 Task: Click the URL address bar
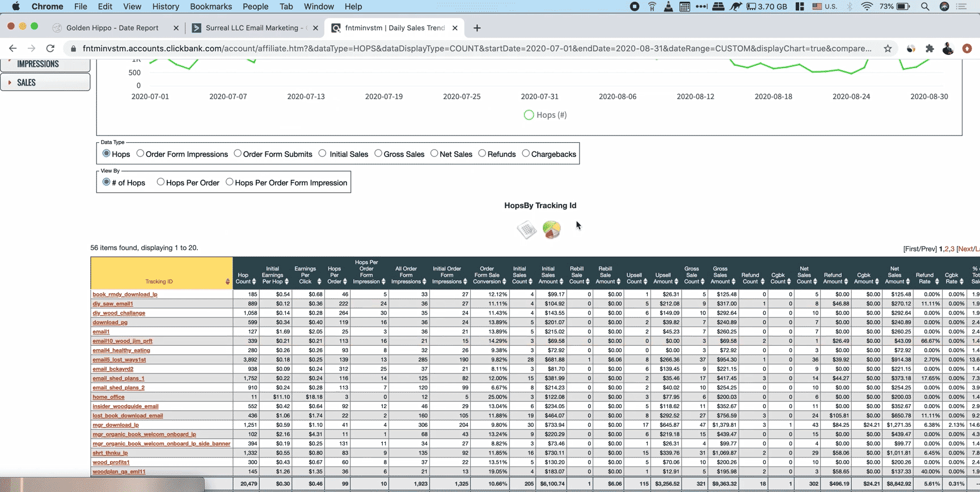click(x=476, y=49)
